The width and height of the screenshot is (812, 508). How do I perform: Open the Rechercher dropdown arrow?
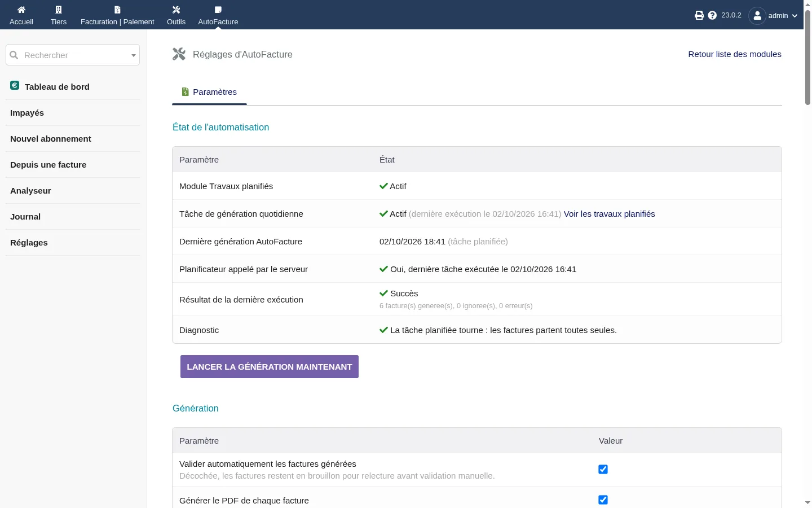click(134, 55)
